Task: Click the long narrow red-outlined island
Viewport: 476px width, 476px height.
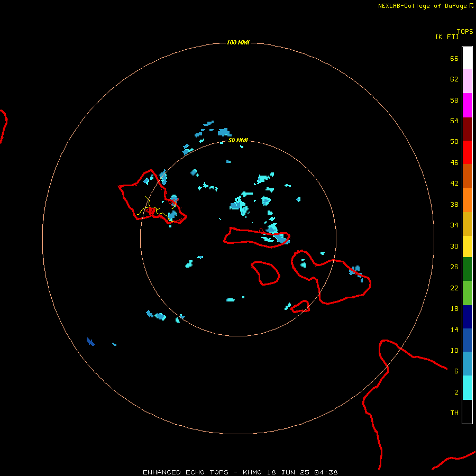Action: (257, 237)
